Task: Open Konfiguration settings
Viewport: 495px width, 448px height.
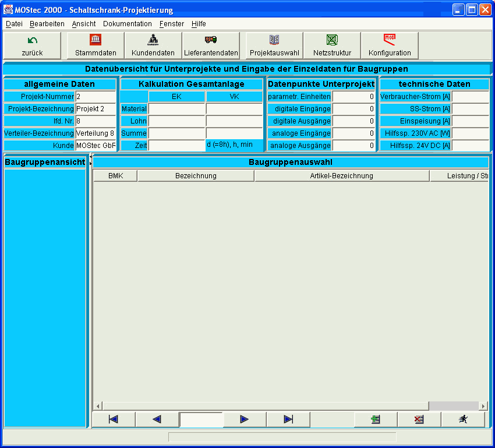Action: (x=390, y=45)
